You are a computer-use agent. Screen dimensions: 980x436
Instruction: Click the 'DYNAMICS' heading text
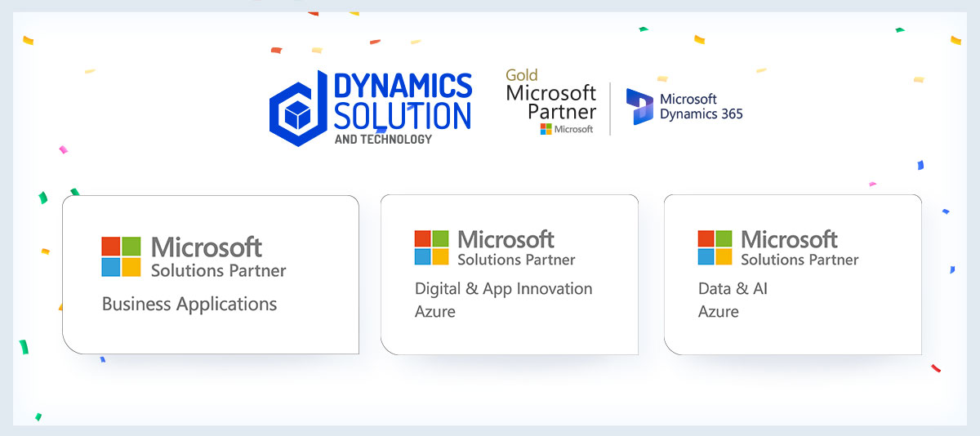(x=403, y=86)
